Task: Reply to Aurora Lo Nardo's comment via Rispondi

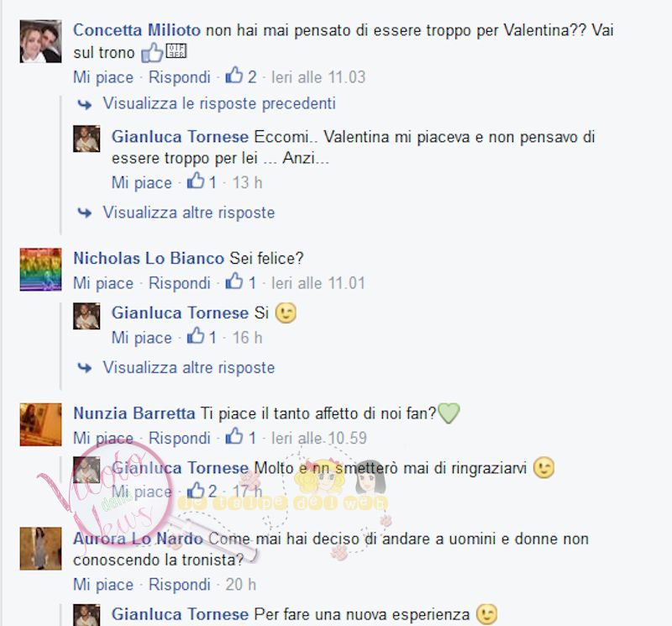Action: tap(179, 585)
